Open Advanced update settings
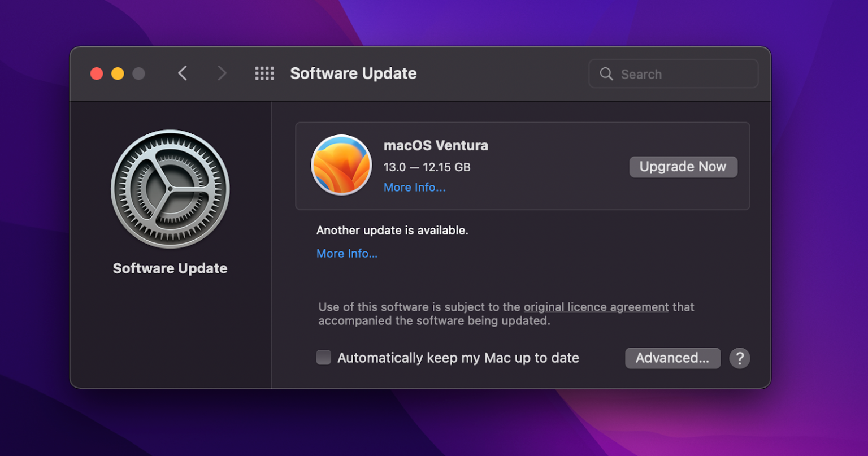 672,358
